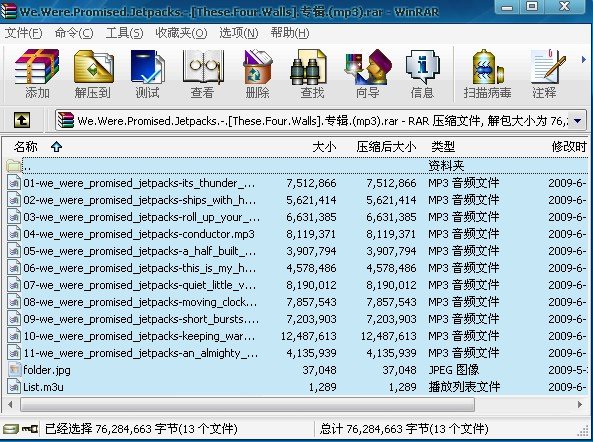Click the size value 37,048
The width and height of the screenshot is (593, 442).
tap(319, 370)
